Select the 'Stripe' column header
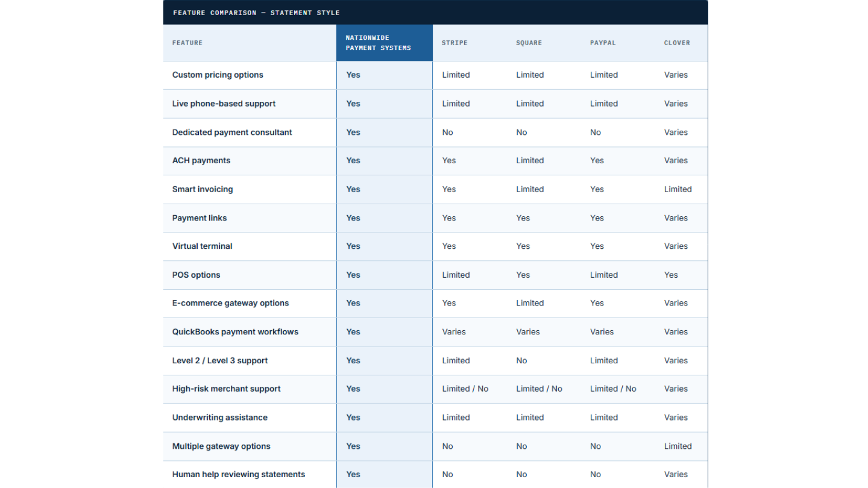Screen dimensions: 868x488 point(454,43)
